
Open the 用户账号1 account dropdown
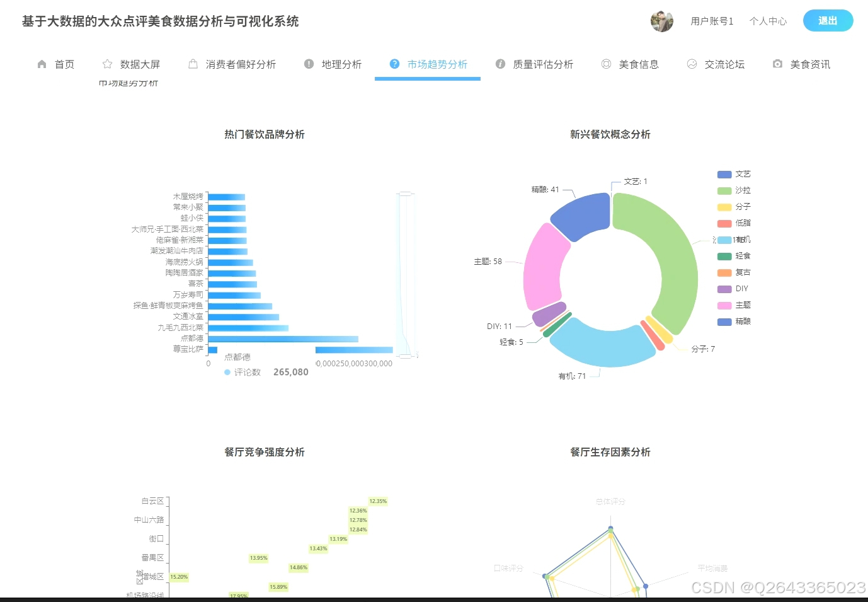point(711,21)
